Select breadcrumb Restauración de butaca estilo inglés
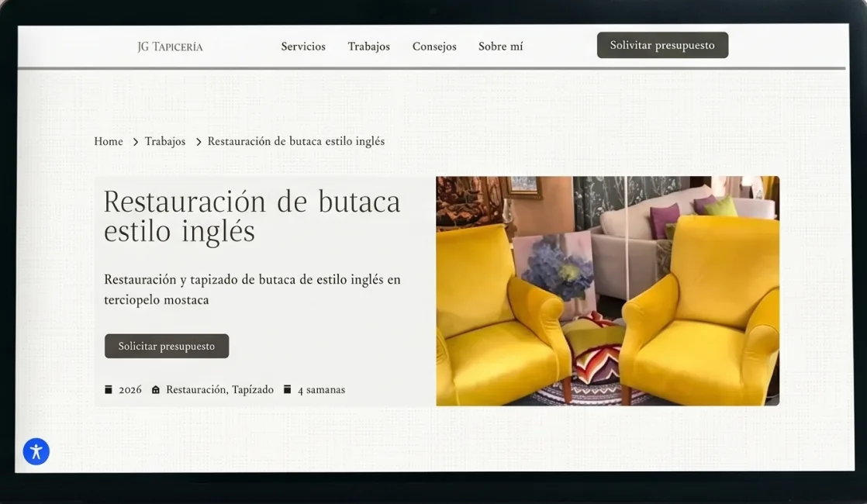This screenshot has height=504, width=867. click(296, 141)
